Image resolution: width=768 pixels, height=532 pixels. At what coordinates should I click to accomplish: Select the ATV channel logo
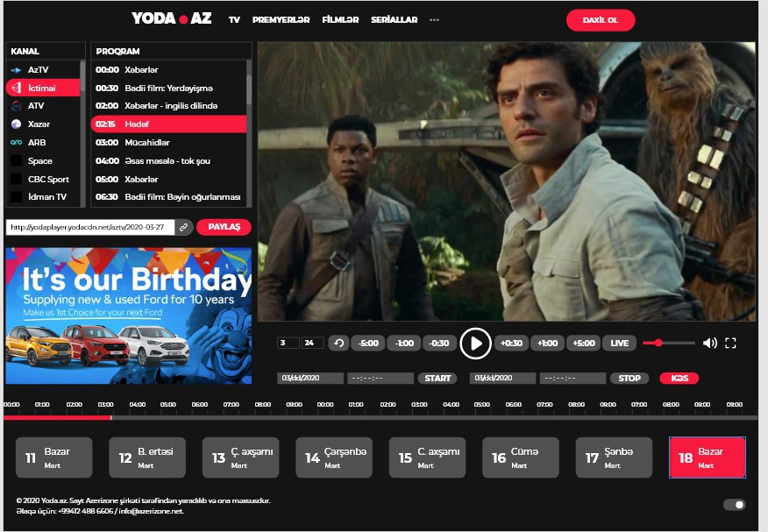click(x=16, y=106)
